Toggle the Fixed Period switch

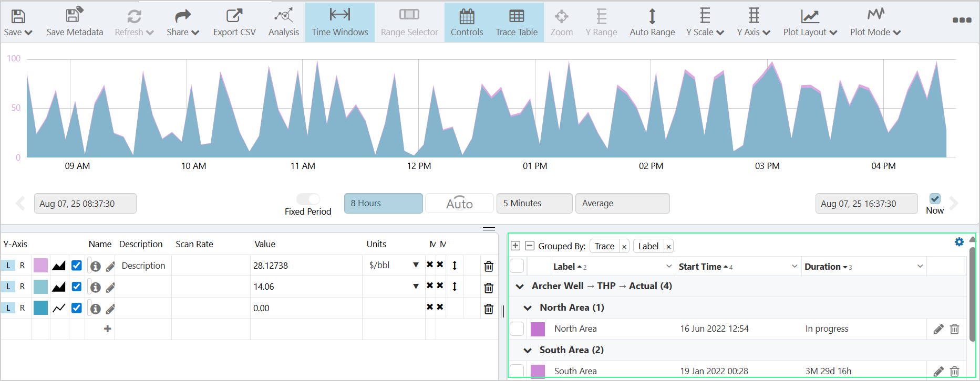coord(308,199)
